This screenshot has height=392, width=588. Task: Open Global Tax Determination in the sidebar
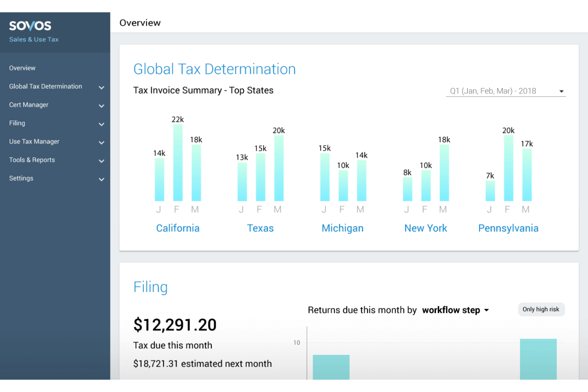tap(46, 86)
